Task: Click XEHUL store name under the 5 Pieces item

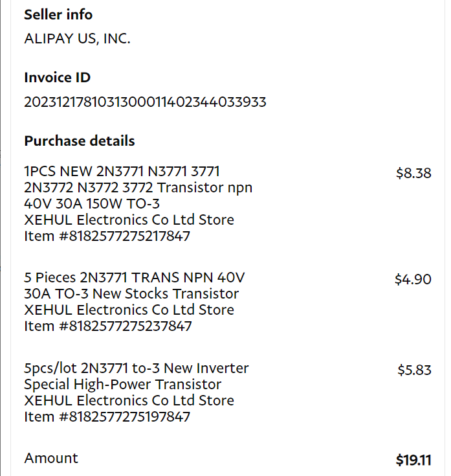Action: [129, 310]
